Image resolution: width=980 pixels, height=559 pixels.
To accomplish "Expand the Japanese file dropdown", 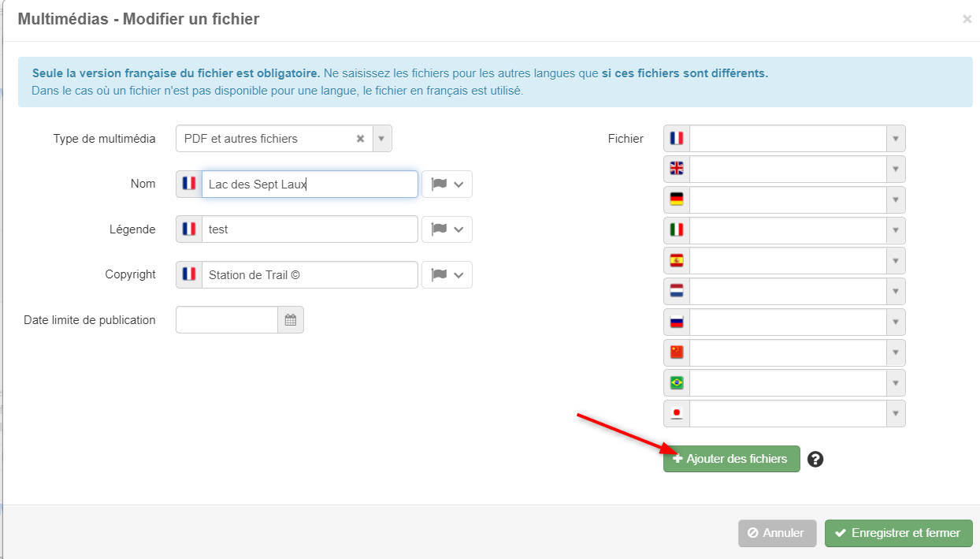I will coord(896,414).
